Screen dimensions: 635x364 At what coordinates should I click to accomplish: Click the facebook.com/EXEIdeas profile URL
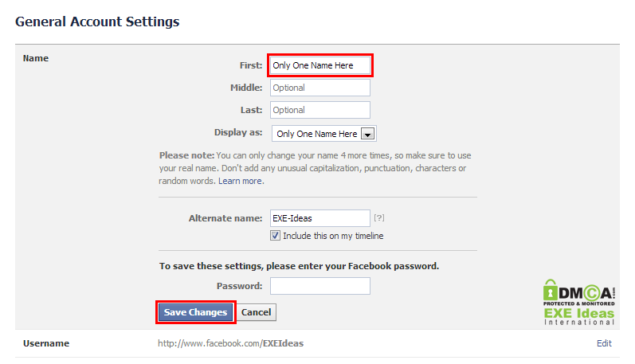click(230, 343)
